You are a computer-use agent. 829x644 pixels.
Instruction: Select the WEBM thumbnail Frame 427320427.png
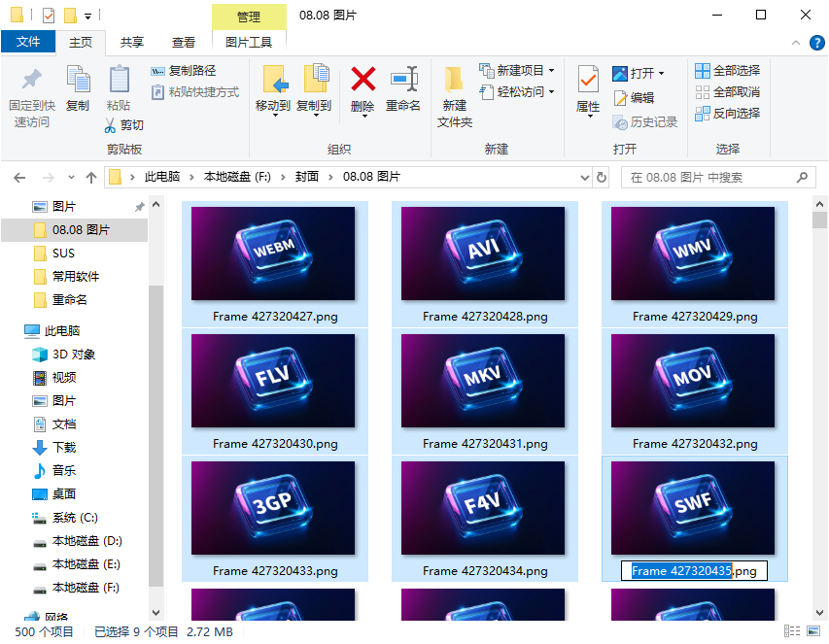coord(275,264)
